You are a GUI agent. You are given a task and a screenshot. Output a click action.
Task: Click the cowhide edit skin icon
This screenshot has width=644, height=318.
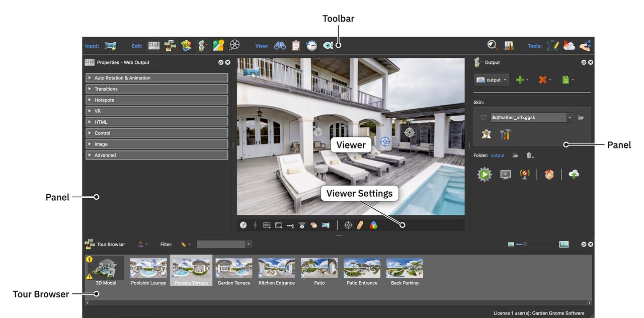[x=487, y=134]
